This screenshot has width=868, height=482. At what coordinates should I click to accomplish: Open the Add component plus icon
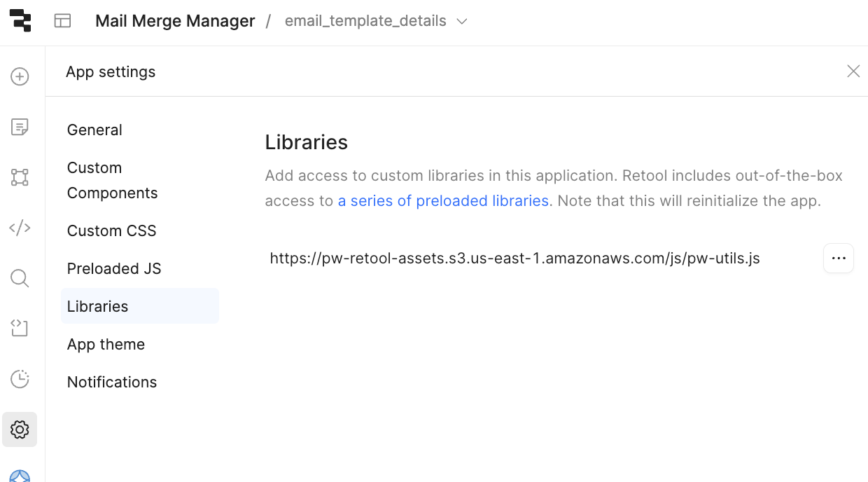(x=20, y=76)
